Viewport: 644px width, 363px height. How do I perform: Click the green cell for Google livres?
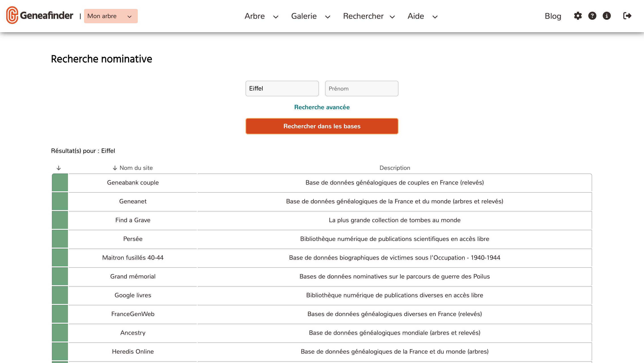[60, 295]
